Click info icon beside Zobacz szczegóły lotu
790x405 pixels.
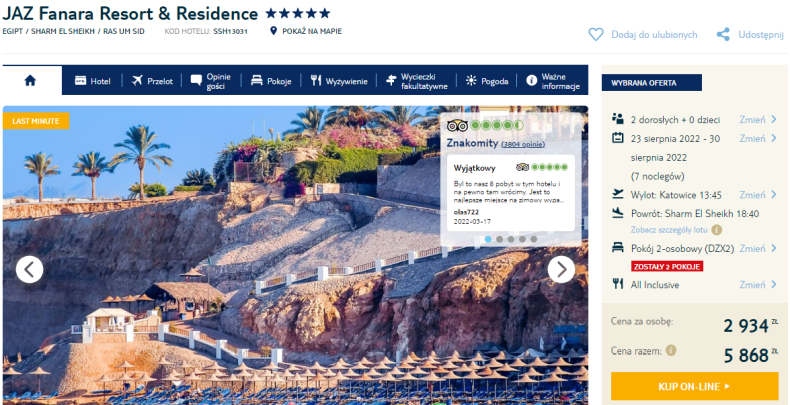point(716,230)
